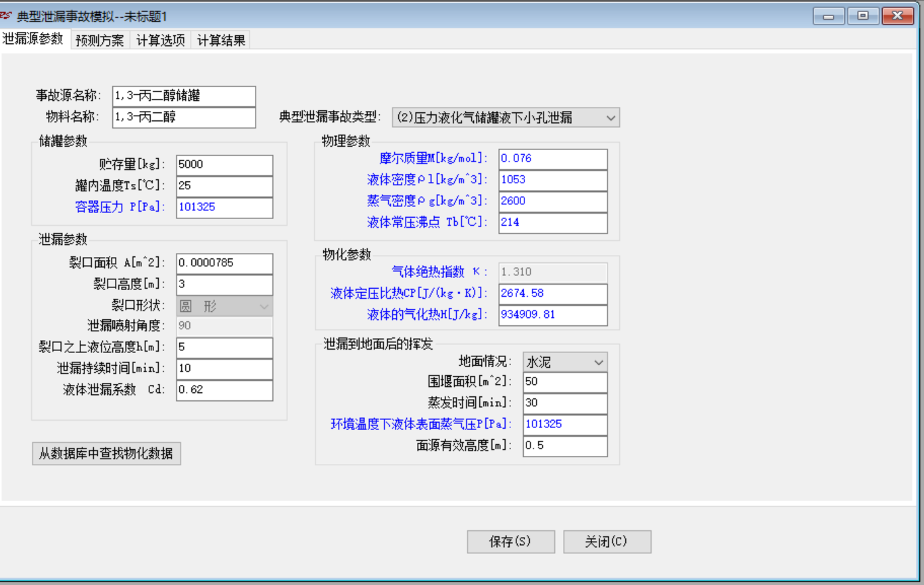Image resolution: width=924 pixels, height=585 pixels.
Task: Click the 贮存量[kg] field with 5000
Action: click(x=224, y=165)
